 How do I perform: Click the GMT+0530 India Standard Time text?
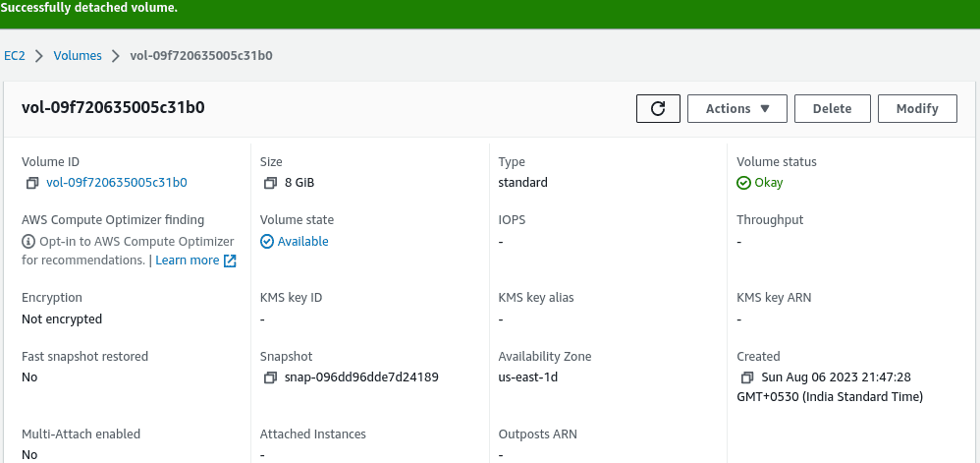(x=830, y=397)
